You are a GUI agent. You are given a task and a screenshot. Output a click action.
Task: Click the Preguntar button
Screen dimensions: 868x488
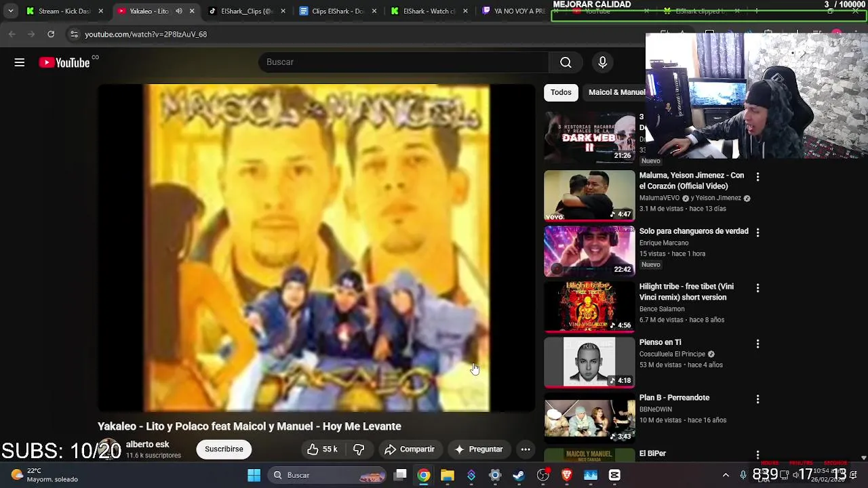[479, 449]
